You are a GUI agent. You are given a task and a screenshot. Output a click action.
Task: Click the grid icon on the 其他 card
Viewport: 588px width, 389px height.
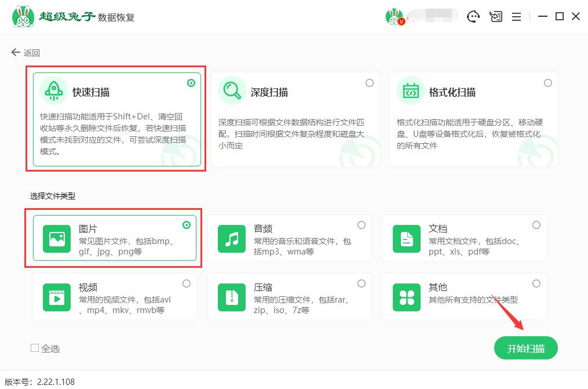tap(406, 296)
